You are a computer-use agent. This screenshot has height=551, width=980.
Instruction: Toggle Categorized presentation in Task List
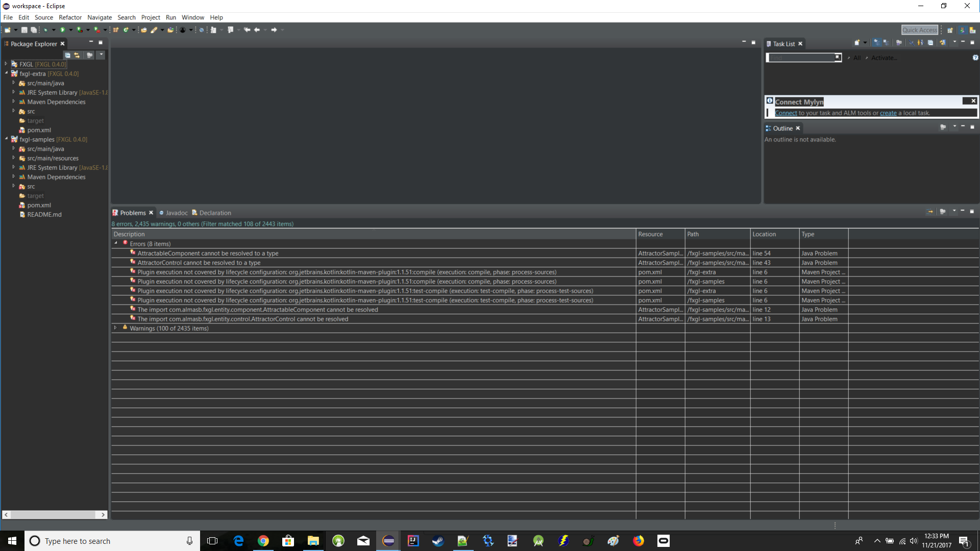coord(877,43)
